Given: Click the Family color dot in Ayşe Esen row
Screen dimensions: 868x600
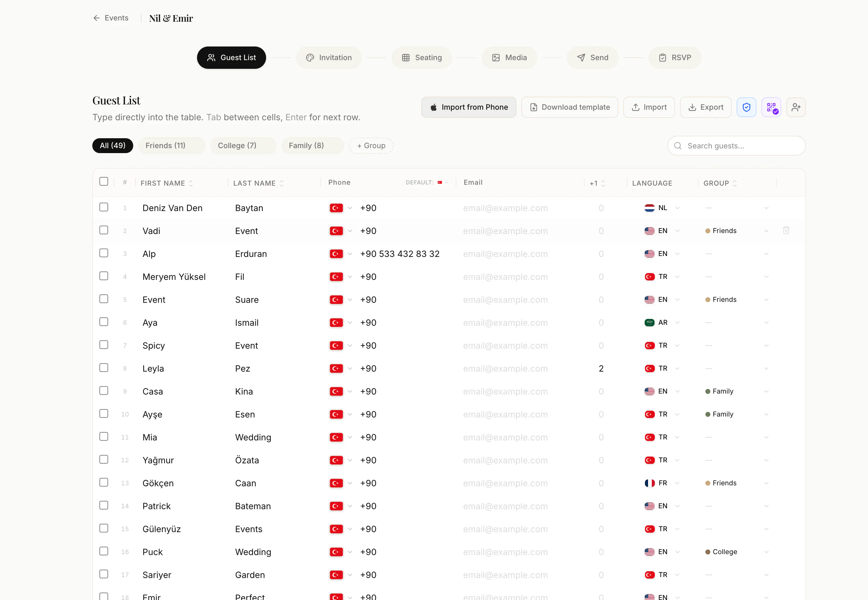Looking at the screenshot, I should pyautogui.click(x=708, y=414).
